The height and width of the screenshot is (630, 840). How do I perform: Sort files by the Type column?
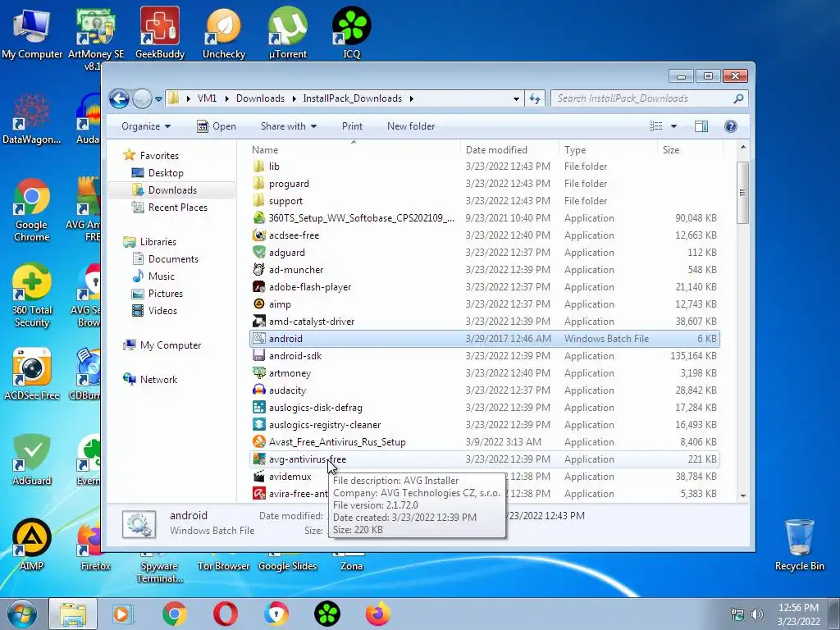tap(608, 150)
